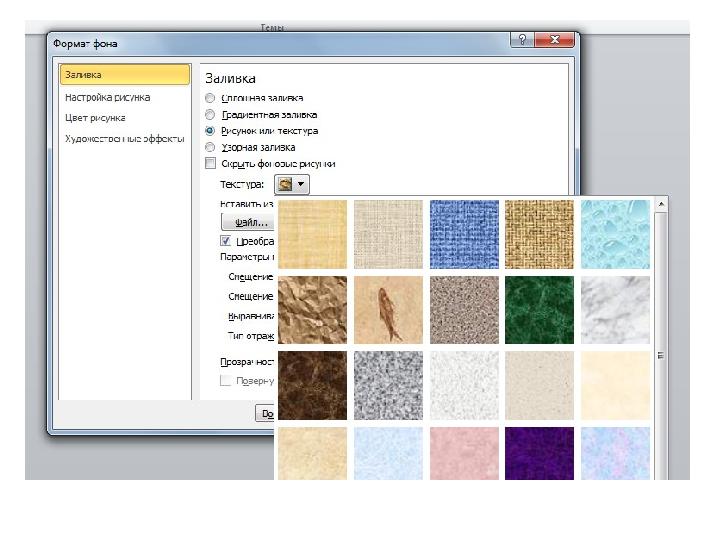Image resolution: width=720 pixels, height=540 pixels.
Task: Toggle the disabled Повернуть checkbox
Action: [x=225, y=381]
